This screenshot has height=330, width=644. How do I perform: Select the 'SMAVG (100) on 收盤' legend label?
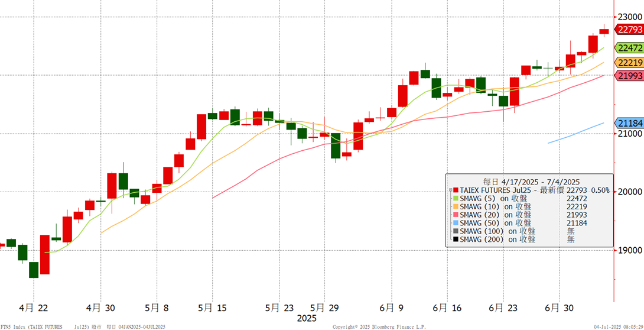pyautogui.click(x=498, y=231)
